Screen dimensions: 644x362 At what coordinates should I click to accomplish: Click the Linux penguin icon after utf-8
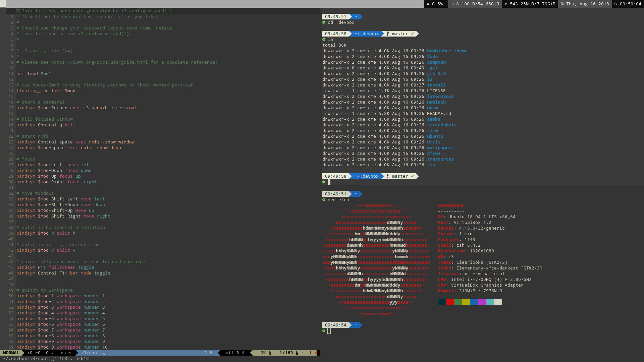pyautogui.click(x=243, y=353)
